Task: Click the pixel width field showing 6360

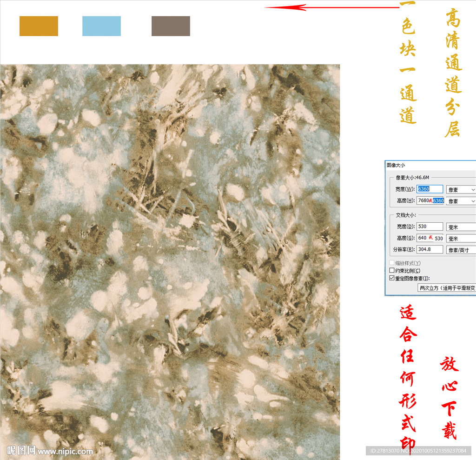Action: coord(430,189)
